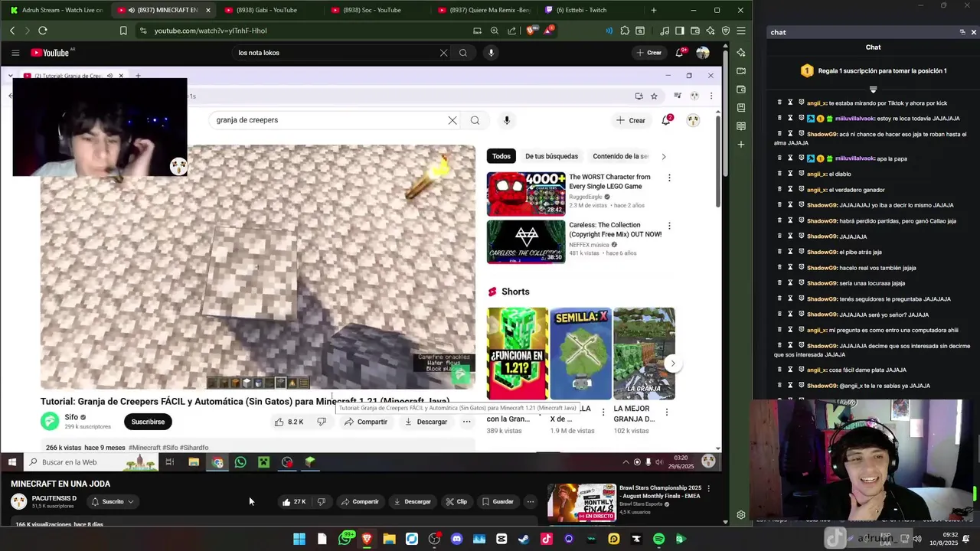The height and width of the screenshot is (551, 980).
Task: Click the AI star icon in the browser sidebar
Action: click(x=740, y=53)
